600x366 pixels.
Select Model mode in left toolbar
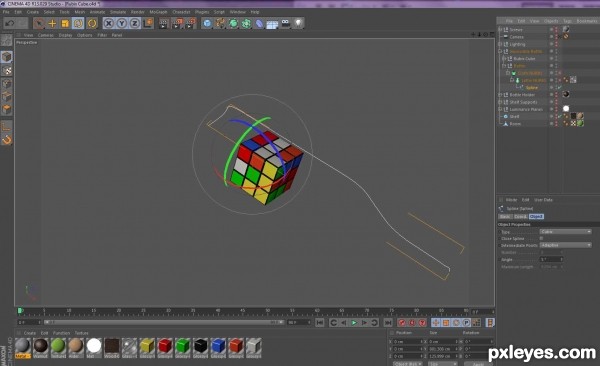pos(7,57)
